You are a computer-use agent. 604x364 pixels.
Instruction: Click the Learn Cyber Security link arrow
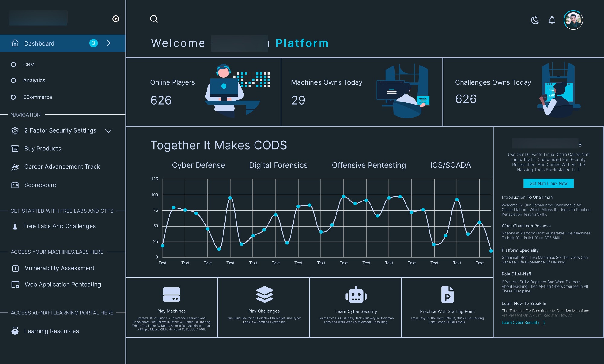click(x=544, y=323)
